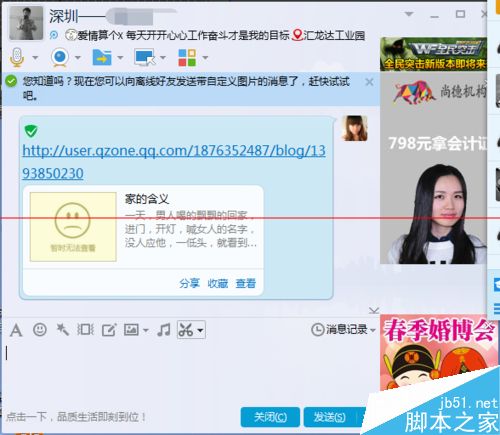This screenshot has width=500, height=435.
Task: Open the font settings A icon
Action: 16,330
